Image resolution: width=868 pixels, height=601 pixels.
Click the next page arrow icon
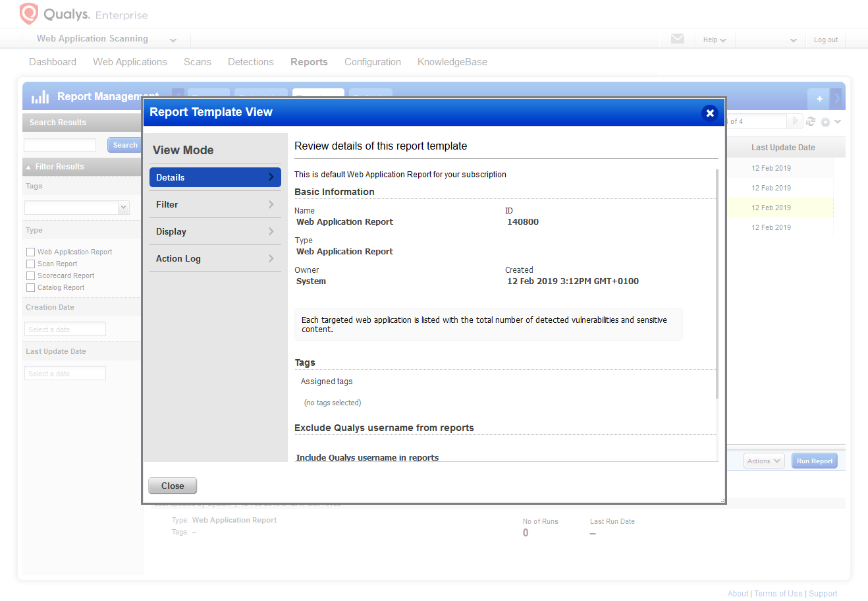(x=795, y=121)
